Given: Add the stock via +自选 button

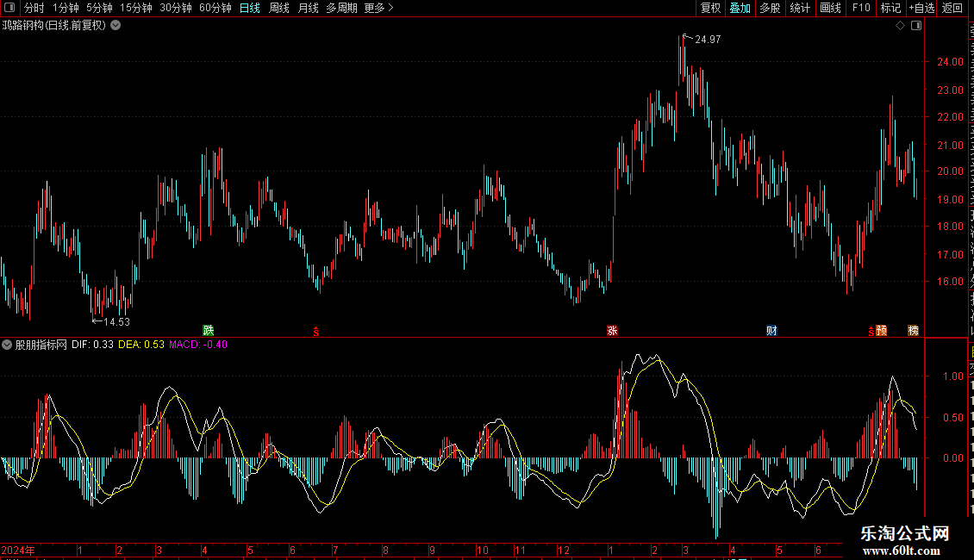Looking at the screenshot, I should [921, 8].
